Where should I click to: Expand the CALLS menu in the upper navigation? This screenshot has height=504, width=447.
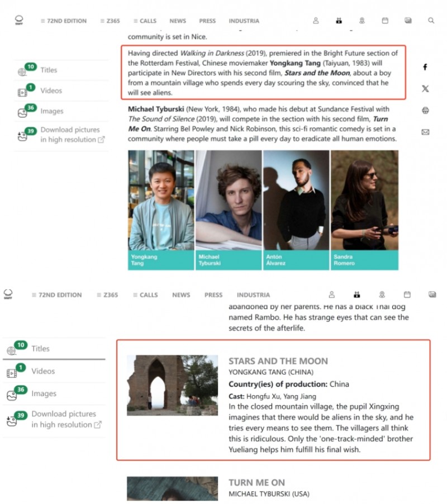[145, 21]
